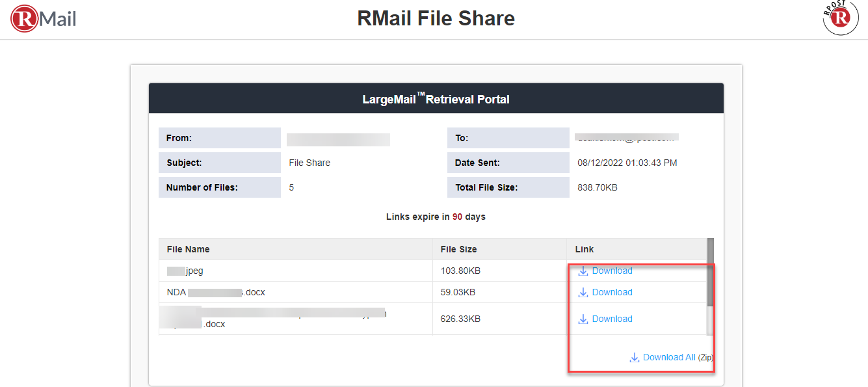Download the jpeg file
Screen dimensions: 868x387
(612, 271)
